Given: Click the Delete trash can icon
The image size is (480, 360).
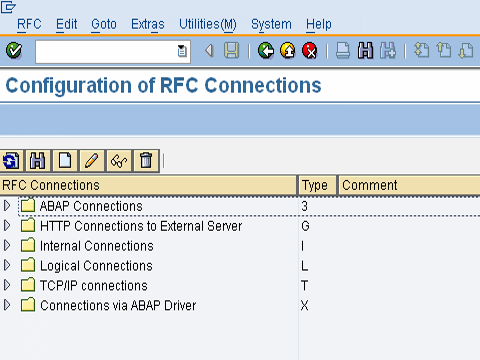Looking at the screenshot, I should pos(146,161).
